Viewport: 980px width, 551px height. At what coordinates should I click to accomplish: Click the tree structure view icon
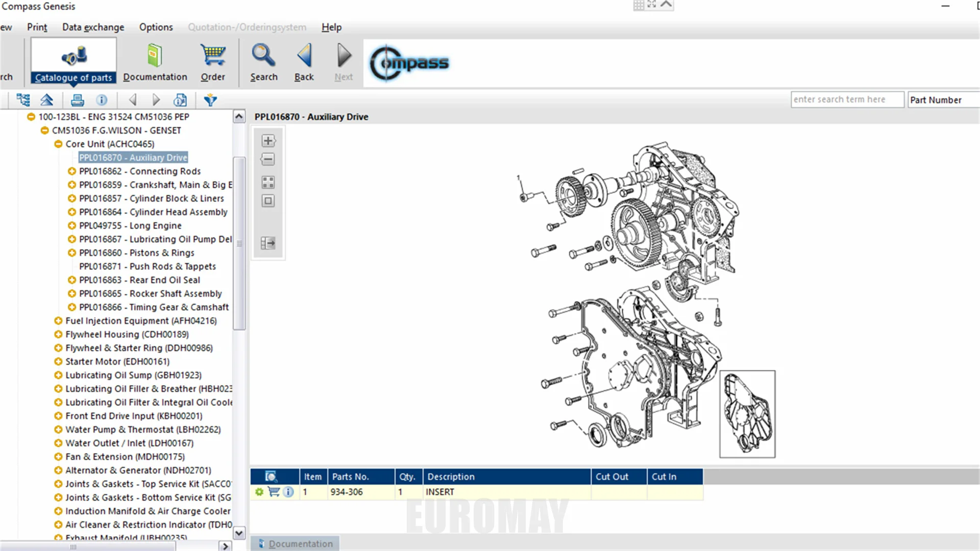coord(23,100)
